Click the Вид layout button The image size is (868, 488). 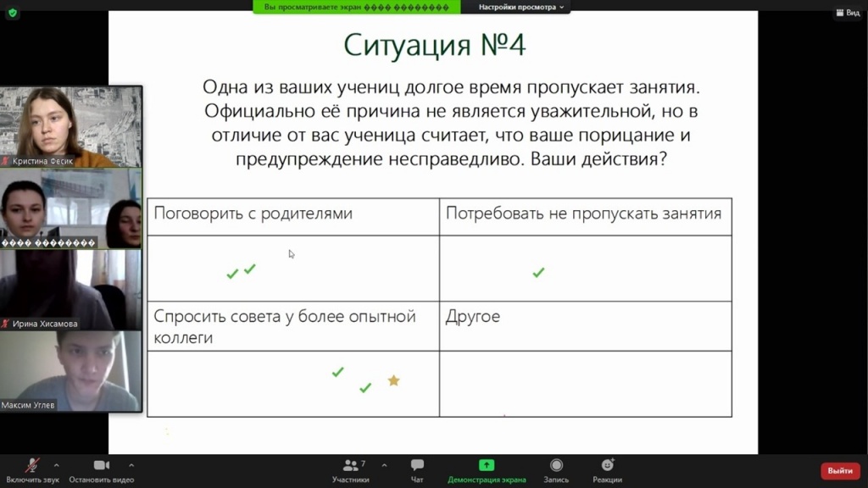click(847, 13)
